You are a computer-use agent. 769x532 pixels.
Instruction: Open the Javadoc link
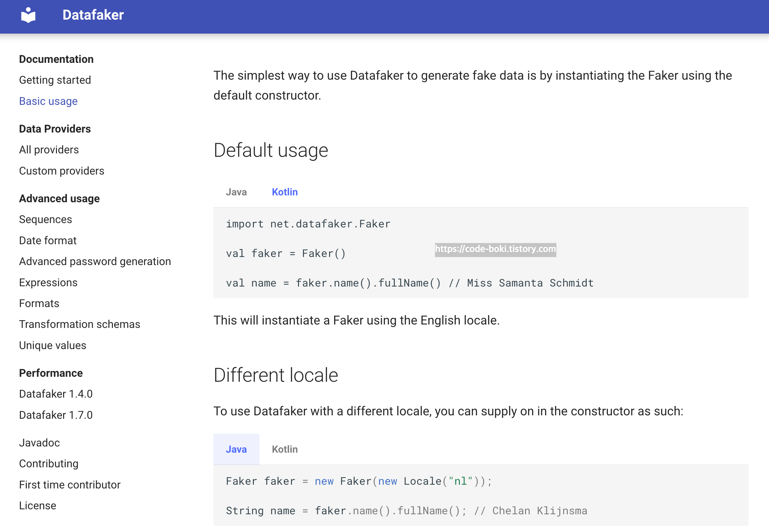point(39,443)
